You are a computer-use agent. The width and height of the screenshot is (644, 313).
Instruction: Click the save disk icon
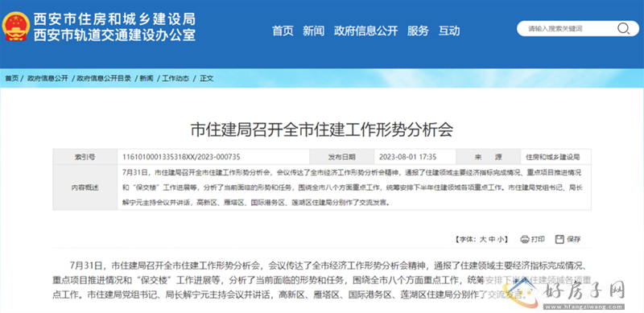[x=559, y=239]
